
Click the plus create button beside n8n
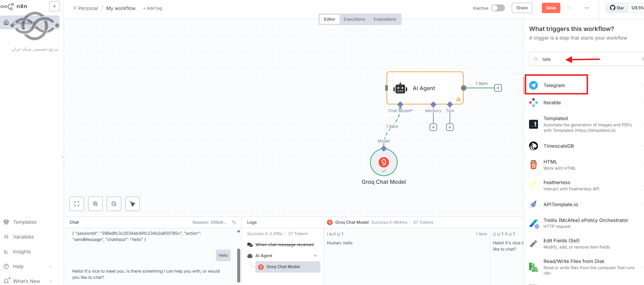click(x=54, y=6)
